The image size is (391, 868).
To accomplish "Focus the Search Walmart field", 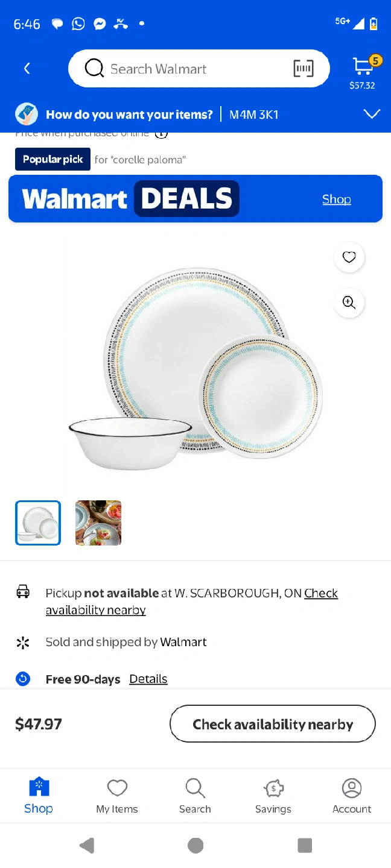I will point(199,69).
